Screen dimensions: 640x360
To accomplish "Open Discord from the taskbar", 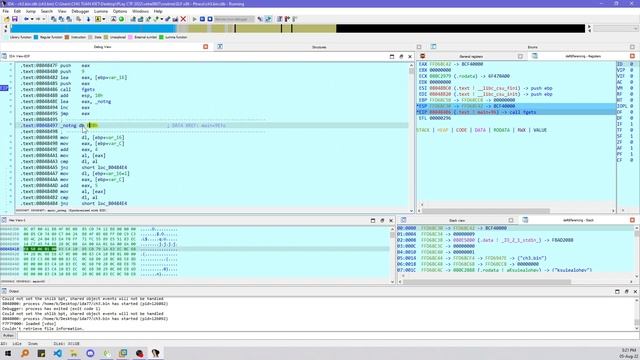I will (90, 353).
